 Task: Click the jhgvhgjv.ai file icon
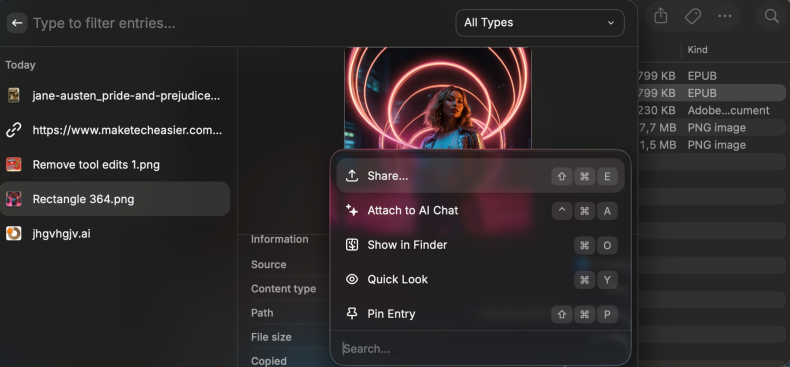(14, 233)
